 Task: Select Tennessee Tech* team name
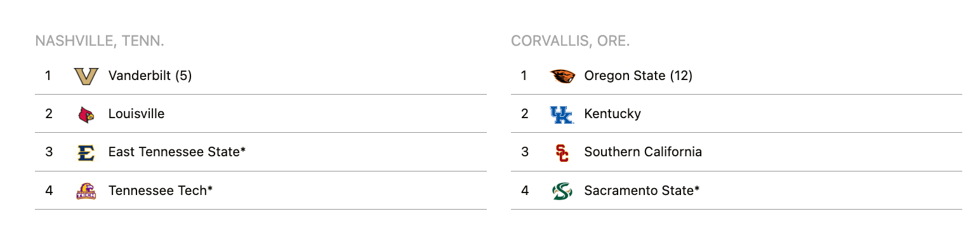pyautogui.click(x=161, y=190)
